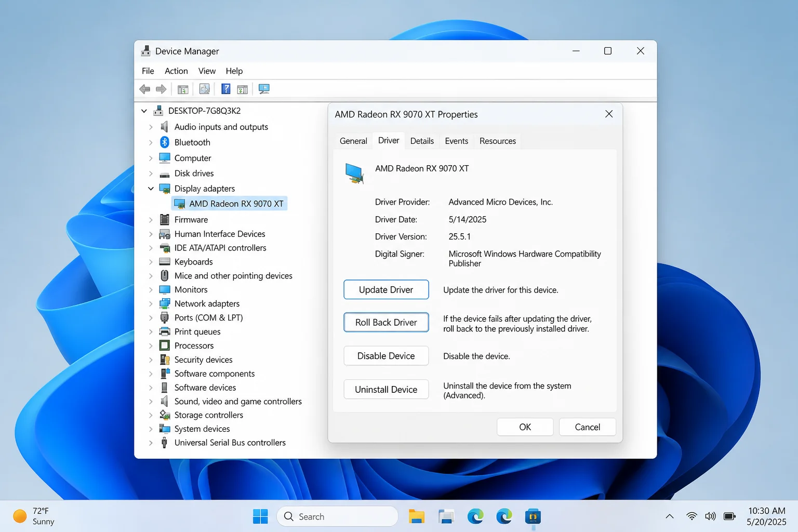The width and height of the screenshot is (798, 532).
Task: Click the Mice and other pointing devices icon
Action: tap(165, 276)
